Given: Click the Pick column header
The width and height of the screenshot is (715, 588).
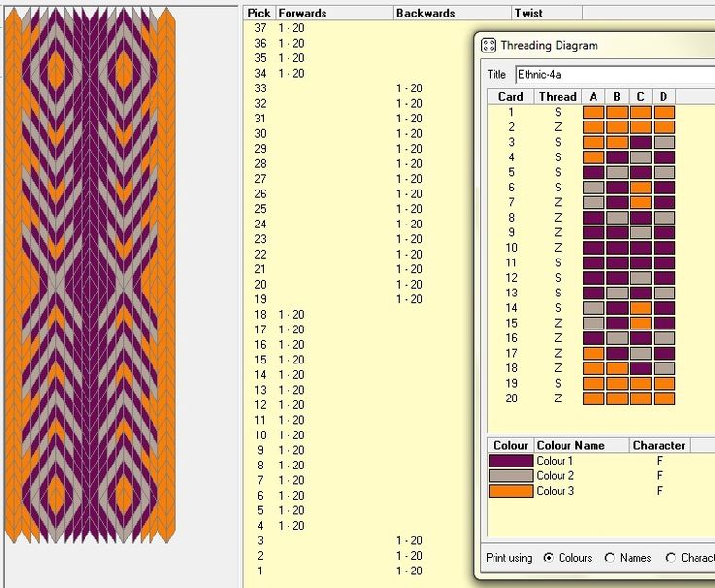Looking at the screenshot, I should pos(259,13).
